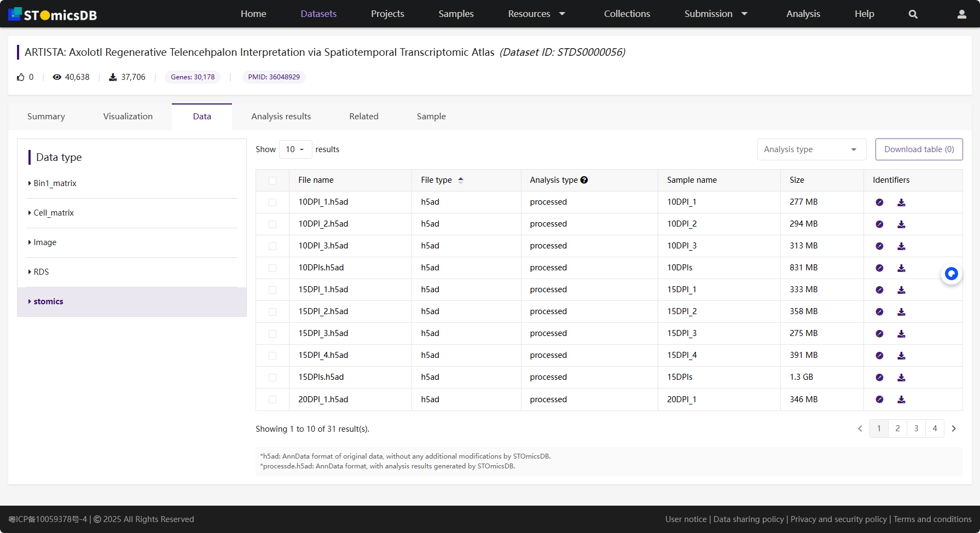Viewport: 980px width, 533px height.
Task: Click the Download table (0) button
Action: coord(919,149)
